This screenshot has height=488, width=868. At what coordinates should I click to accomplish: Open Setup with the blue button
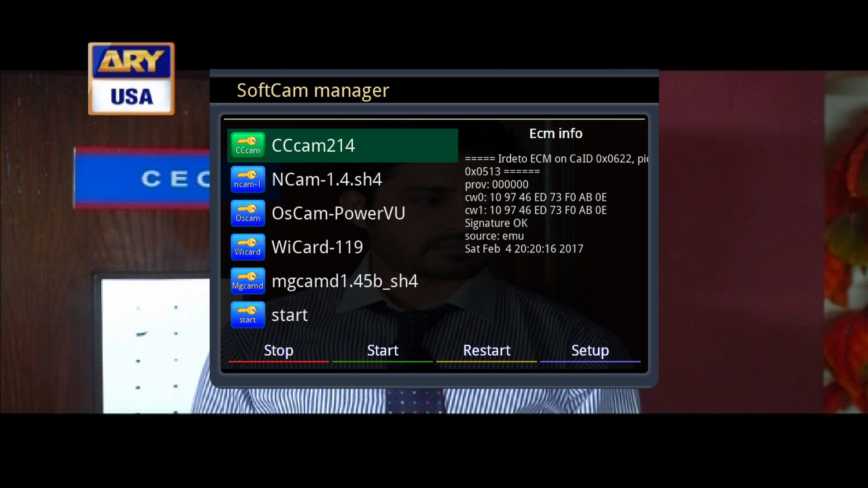point(590,351)
